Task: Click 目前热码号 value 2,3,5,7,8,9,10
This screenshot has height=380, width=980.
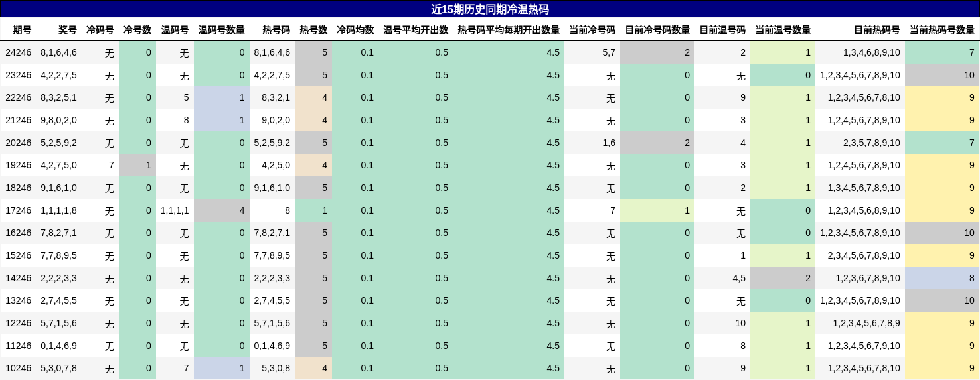Action: point(872,143)
